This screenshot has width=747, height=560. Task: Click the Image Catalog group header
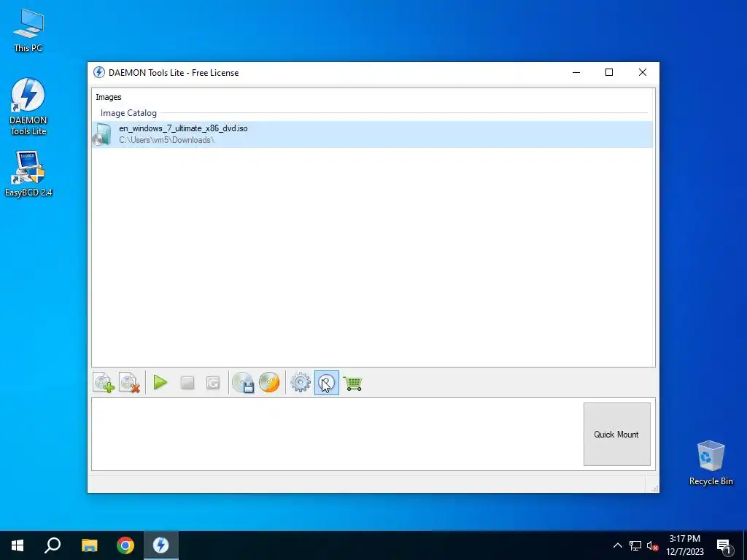pyautogui.click(x=128, y=113)
